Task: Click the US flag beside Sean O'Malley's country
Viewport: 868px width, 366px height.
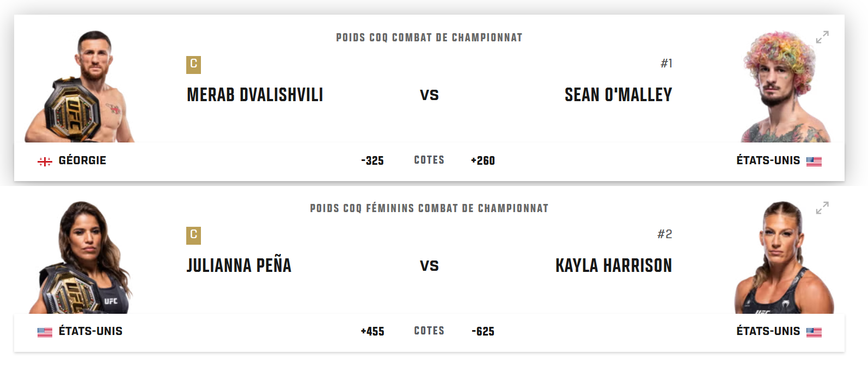Action: coord(814,161)
